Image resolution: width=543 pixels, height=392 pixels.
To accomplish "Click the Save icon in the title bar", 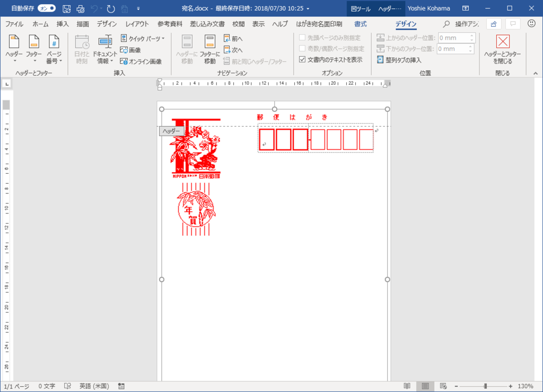I will tap(66, 8).
